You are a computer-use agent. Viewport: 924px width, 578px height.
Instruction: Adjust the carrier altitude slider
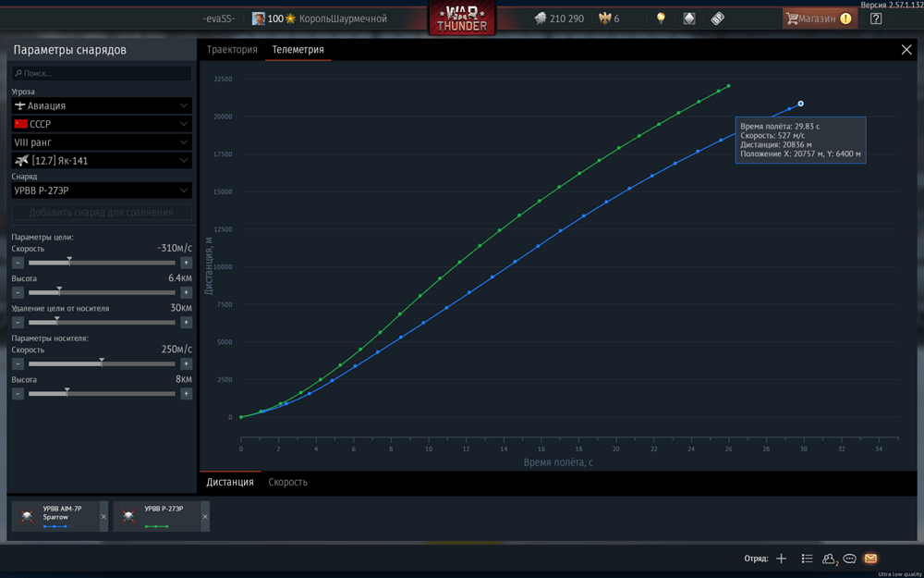pyautogui.click(x=102, y=393)
